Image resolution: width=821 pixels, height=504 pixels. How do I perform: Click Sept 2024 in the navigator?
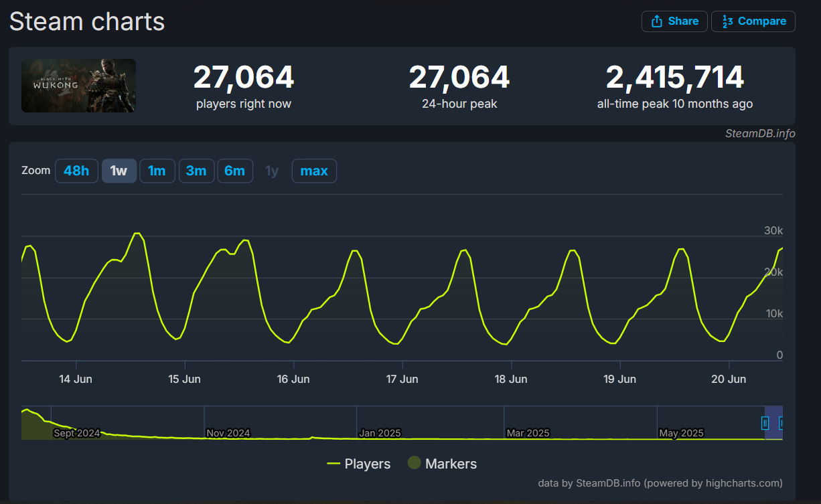click(x=77, y=433)
